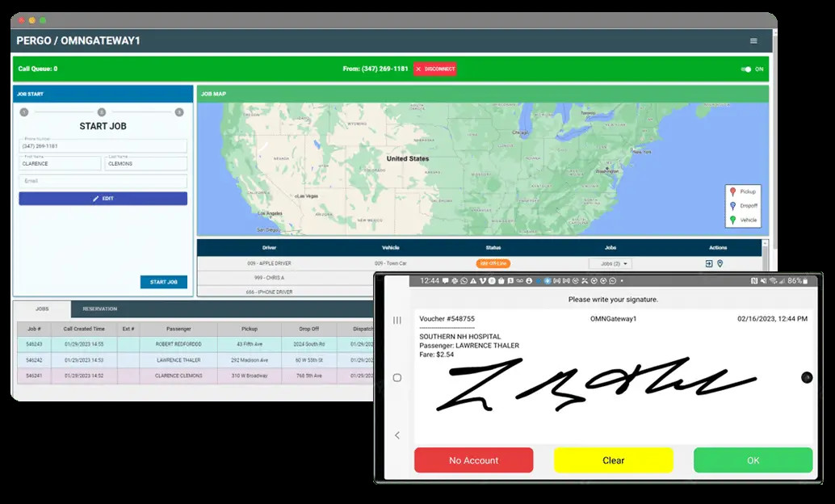Click the red Disconnect button
Viewport: 835px width, 504px height.
[x=435, y=69]
